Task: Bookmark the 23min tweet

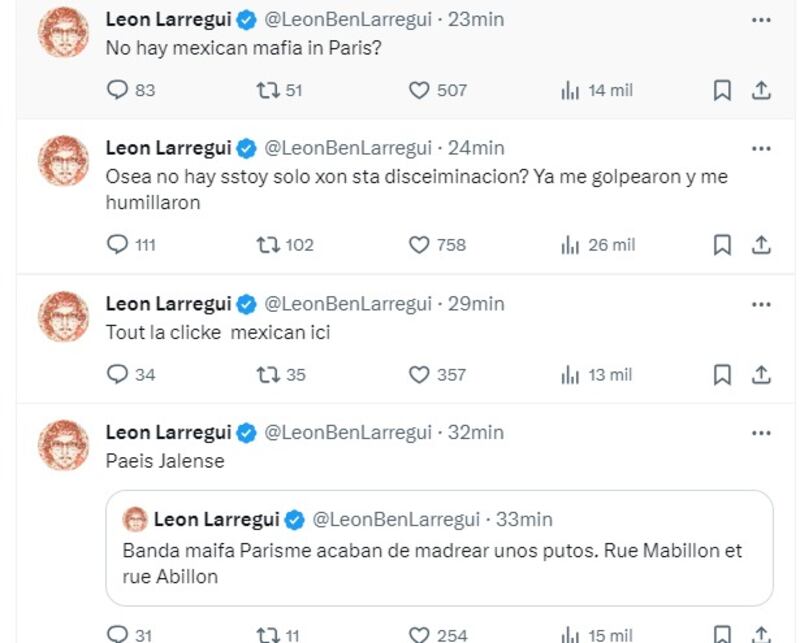Action: [x=722, y=91]
